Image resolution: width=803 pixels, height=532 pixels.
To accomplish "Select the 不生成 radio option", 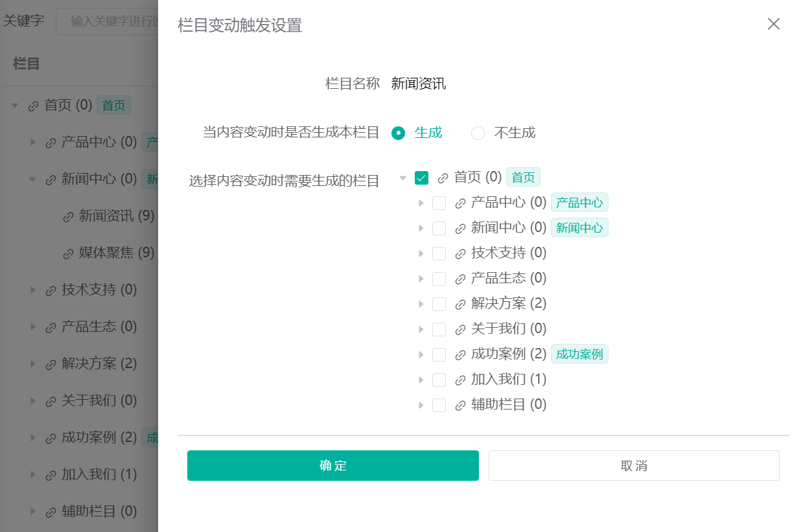I will [x=478, y=133].
